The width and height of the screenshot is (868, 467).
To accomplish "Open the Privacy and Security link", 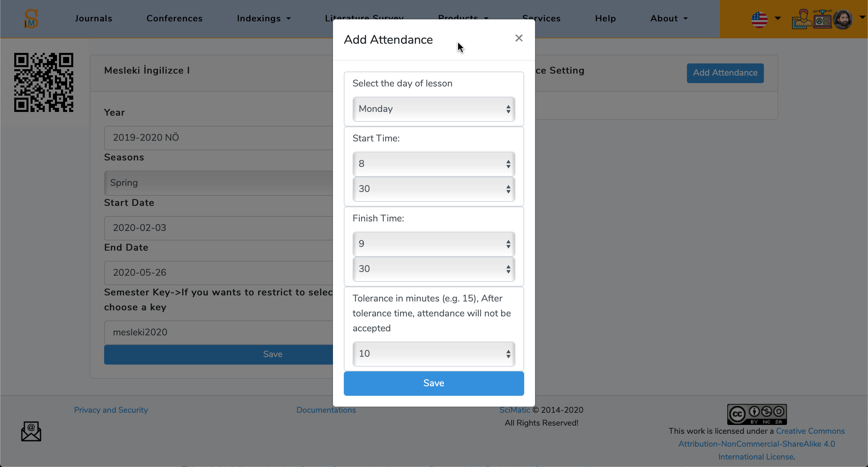I will click(111, 410).
